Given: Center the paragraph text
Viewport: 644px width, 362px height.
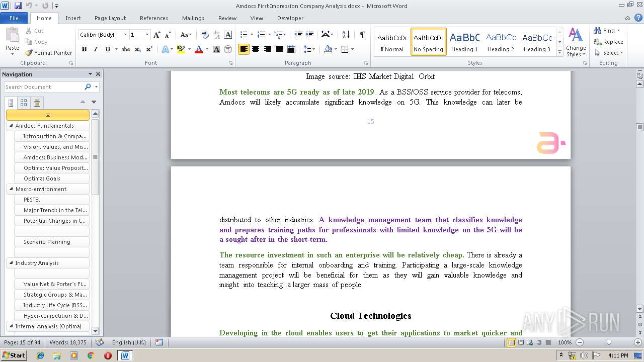Looking at the screenshot, I should pyautogui.click(x=256, y=49).
